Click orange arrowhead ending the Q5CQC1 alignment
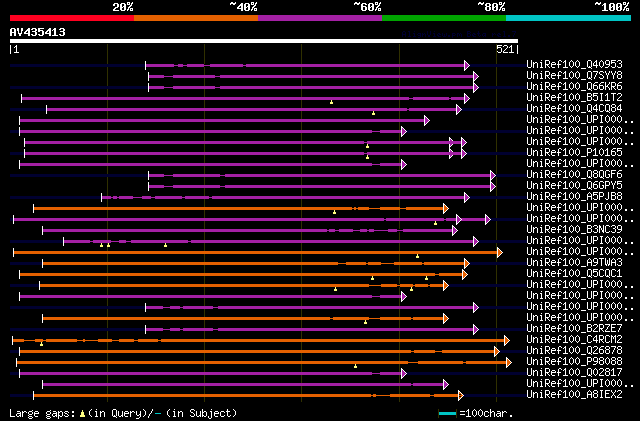The height and width of the screenshot is (421, 640). coord(464,274)
